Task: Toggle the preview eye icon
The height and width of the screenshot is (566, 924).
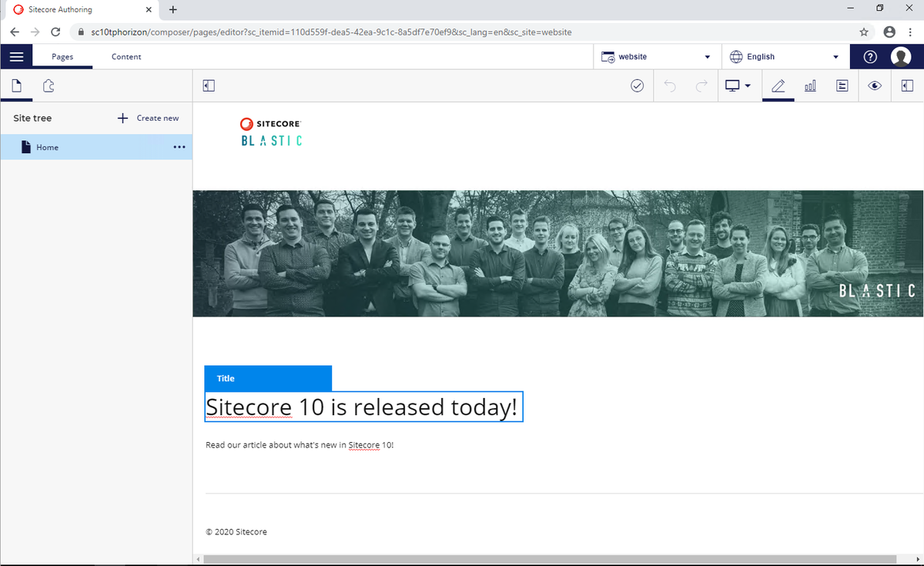Action: click(x=874, y=85)
